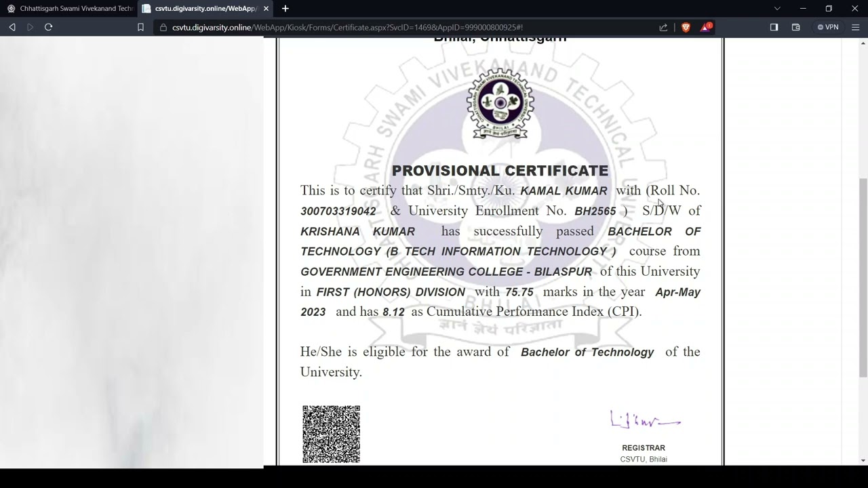View site security lock information
868x488 pixels.
coord(163,27)
